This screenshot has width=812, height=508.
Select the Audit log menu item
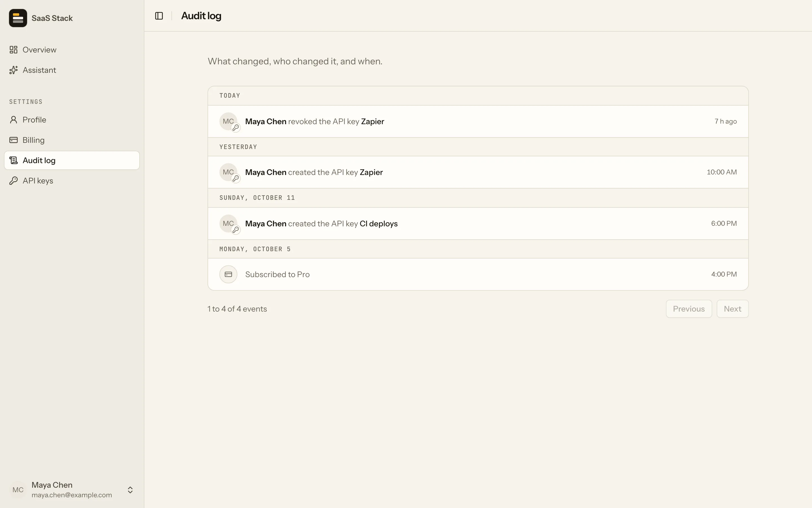coord(72,160)
